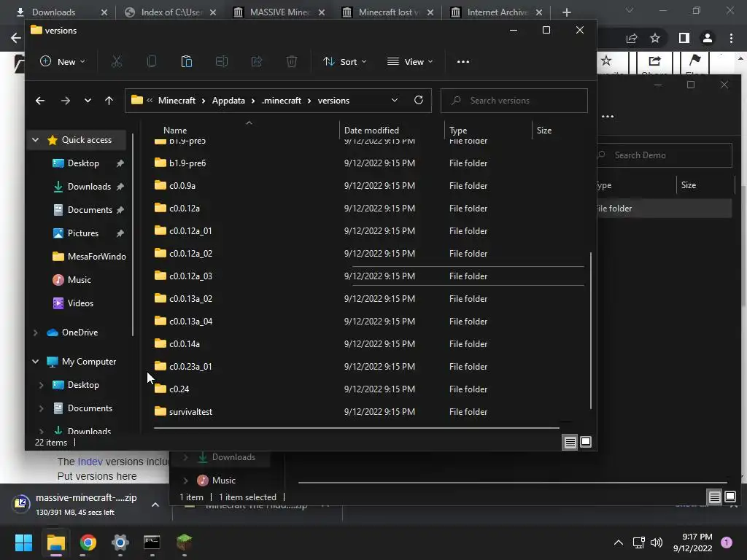Expand OneDrive tree node

[x=35, y=332]
